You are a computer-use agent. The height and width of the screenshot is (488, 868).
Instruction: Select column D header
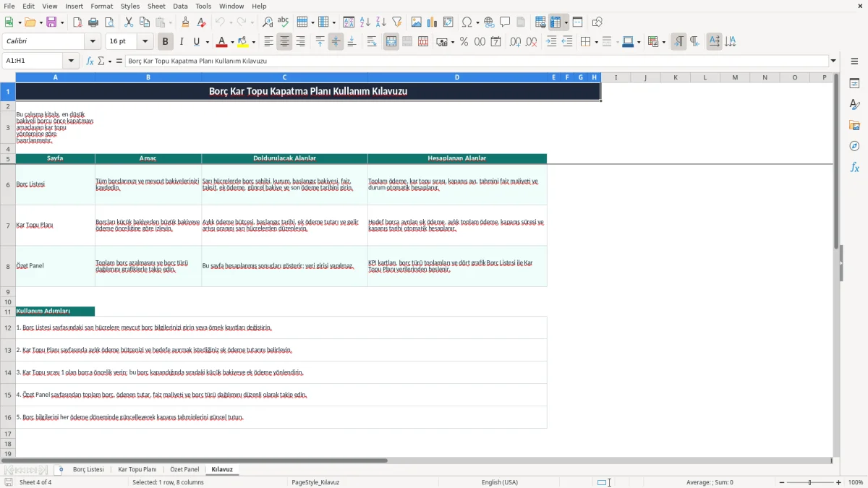click(x=457, y=77)
